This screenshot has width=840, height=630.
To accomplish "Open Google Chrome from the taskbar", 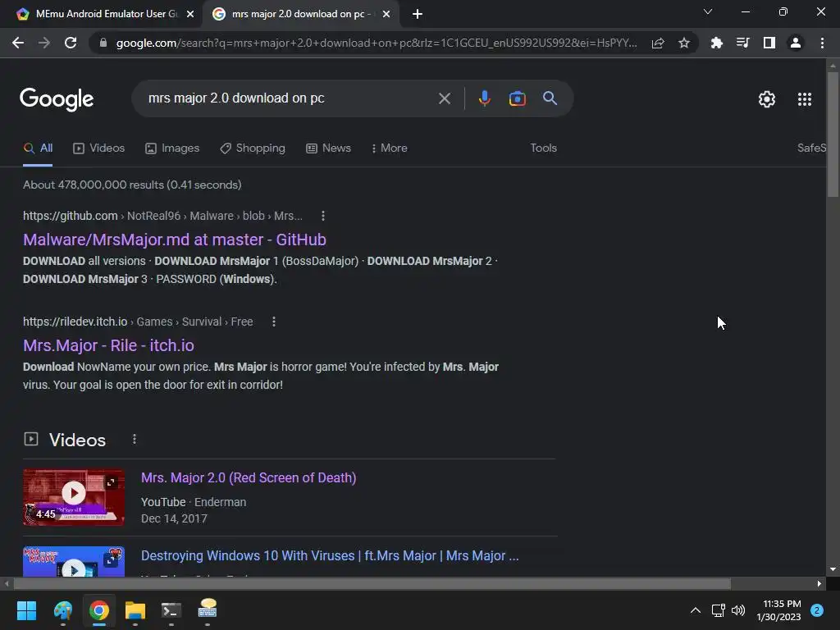I will coord(99,610).
